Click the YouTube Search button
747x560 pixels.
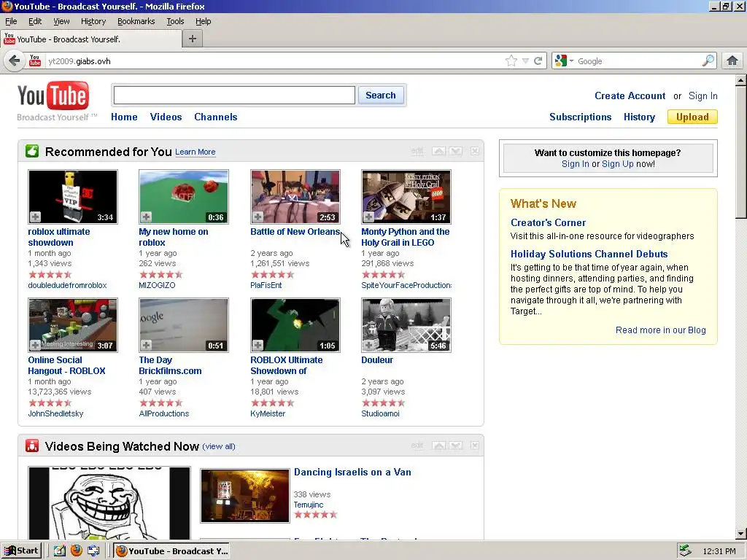tap(381, 96)
